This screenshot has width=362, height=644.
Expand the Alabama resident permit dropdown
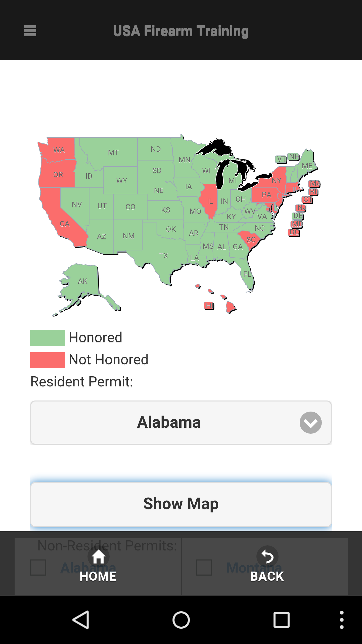(168, 423)
